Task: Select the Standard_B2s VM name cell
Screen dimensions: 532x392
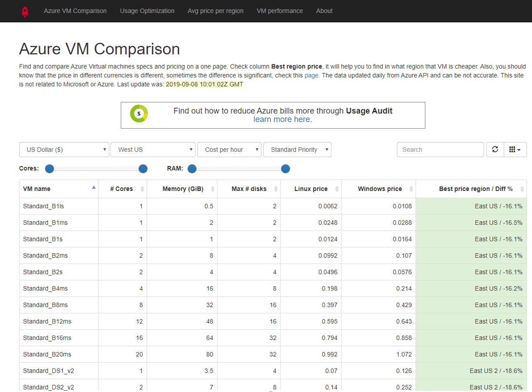Action: [59, 272]
